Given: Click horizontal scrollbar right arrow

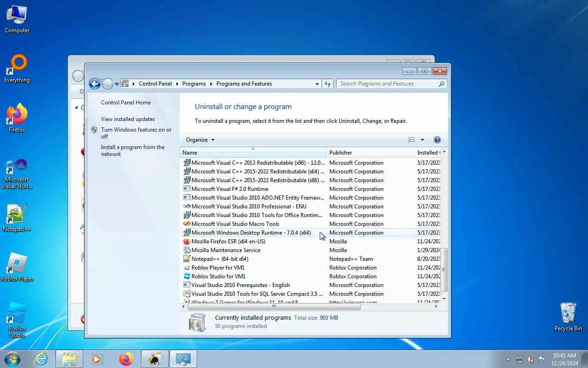Looking at the screenshot, I should [436, 306].
